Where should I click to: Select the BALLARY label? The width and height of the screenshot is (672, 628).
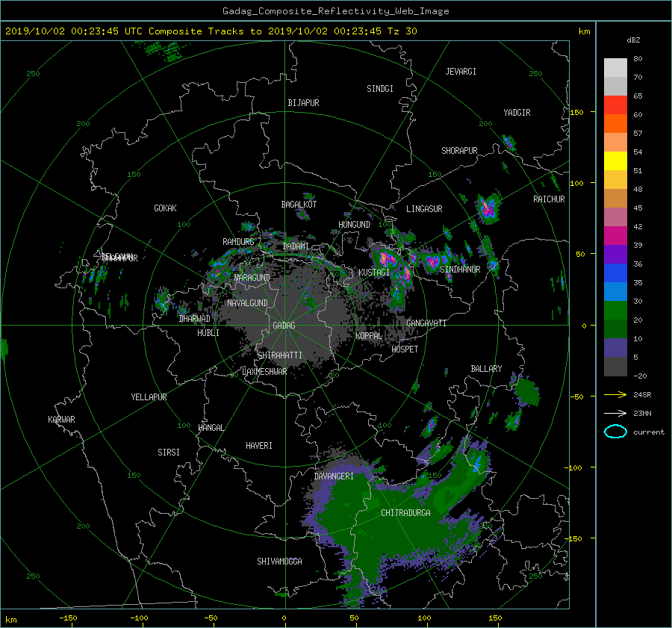[x=486, y=369]
